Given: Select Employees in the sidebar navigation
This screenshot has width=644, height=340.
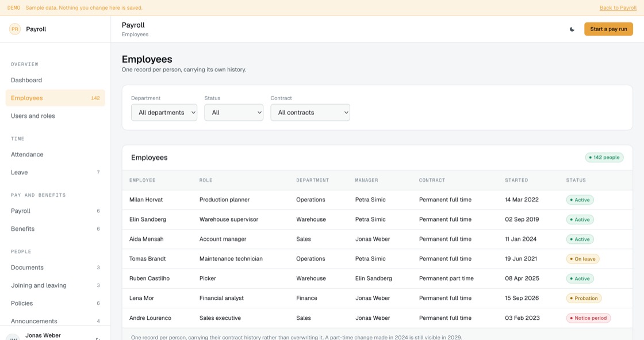Looking at the screenshot, I should (55, 98).
